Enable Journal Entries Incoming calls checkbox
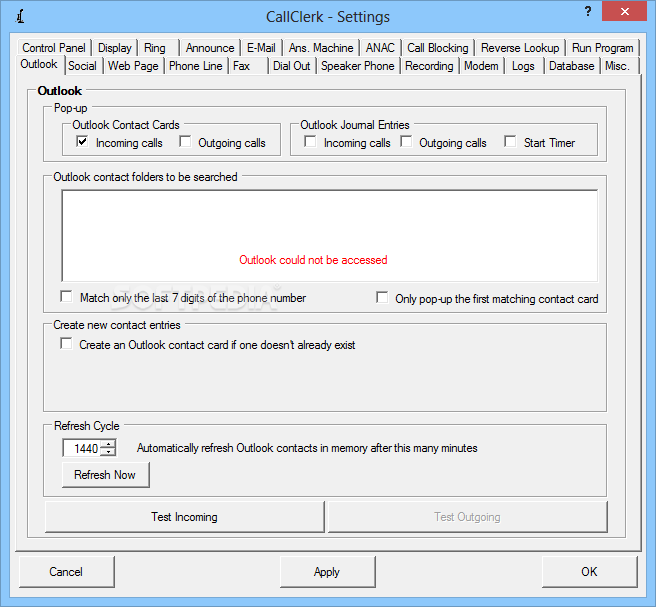The image size is (656, 607). point(310,141)
